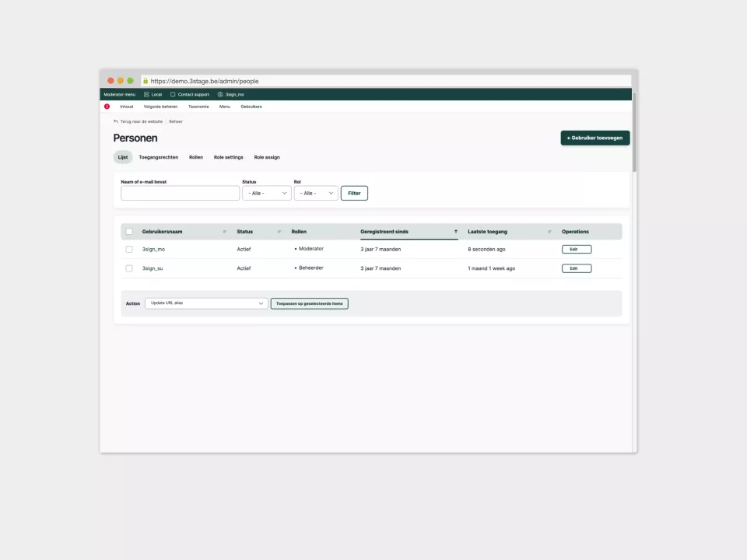Screen dimensions: 747x560
Task: Open the Action dropdown showing Update URL alias
Action: 206,303
